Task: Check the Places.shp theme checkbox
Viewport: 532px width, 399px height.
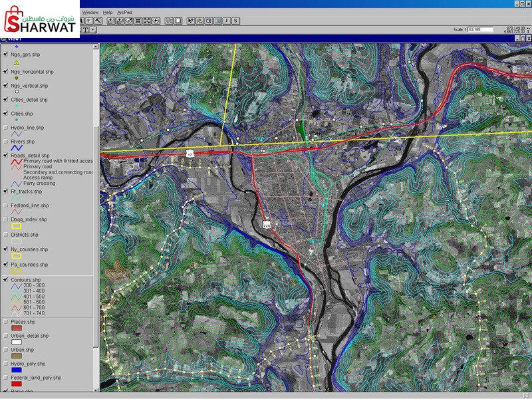Action: 5,322
